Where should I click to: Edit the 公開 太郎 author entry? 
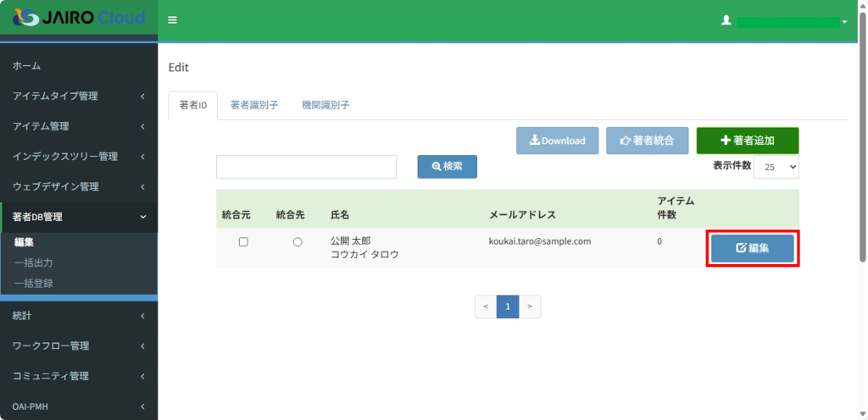pos(752,248)
